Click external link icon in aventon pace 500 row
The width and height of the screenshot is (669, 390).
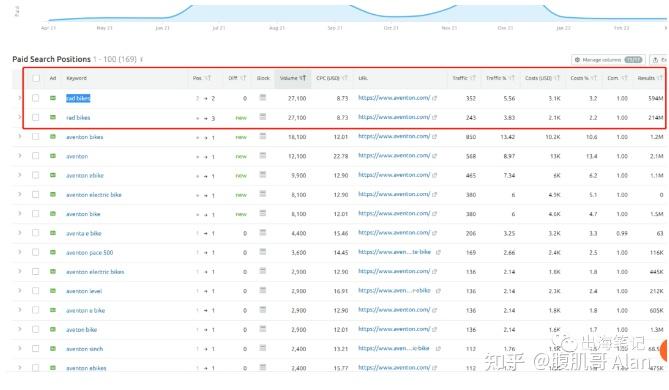438,253
